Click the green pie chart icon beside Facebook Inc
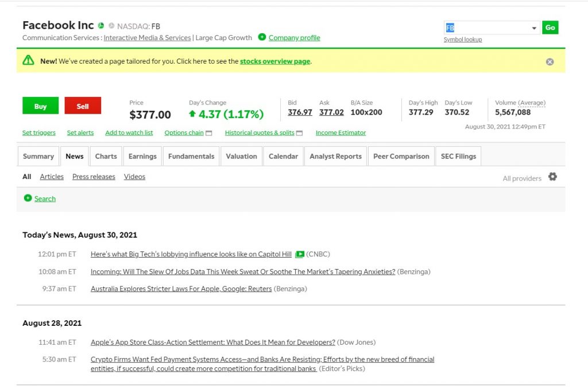 (x=101, y=25)
